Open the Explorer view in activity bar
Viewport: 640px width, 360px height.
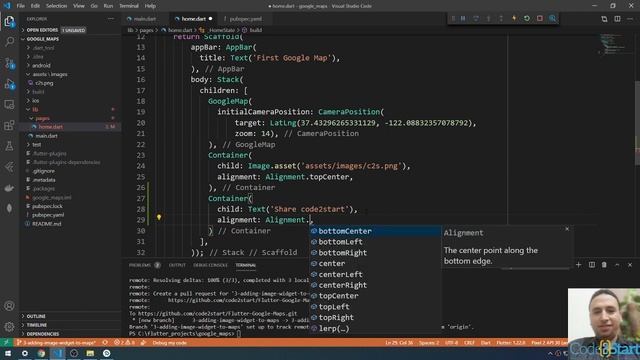(x=9, y=21)
